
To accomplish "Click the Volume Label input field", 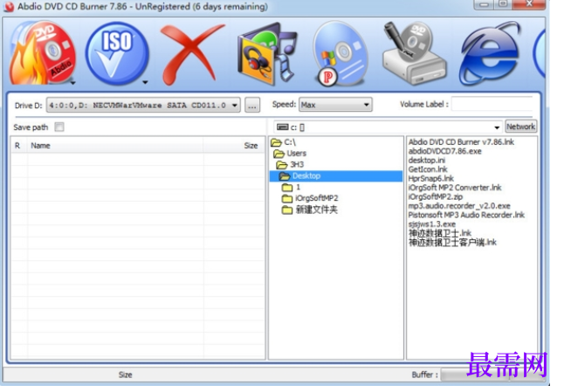I will 492,104.
